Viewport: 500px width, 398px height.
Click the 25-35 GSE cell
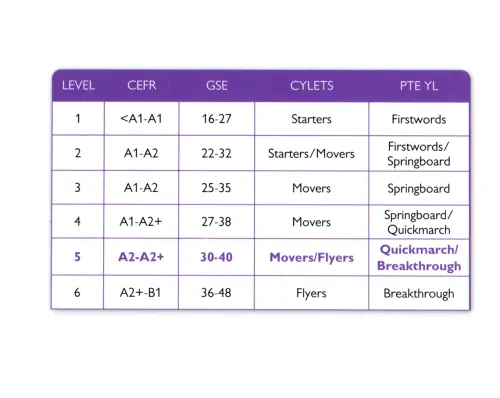[216, 188]
